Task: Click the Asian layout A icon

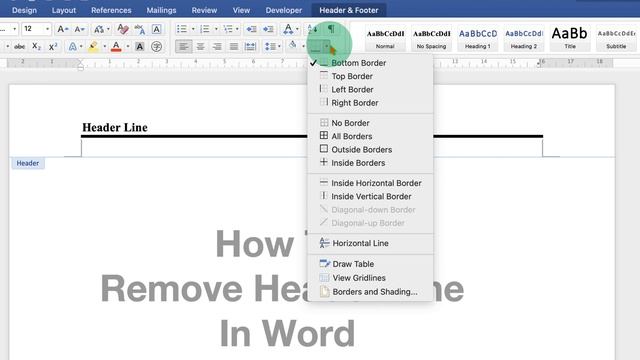Action: pos(288,29)
